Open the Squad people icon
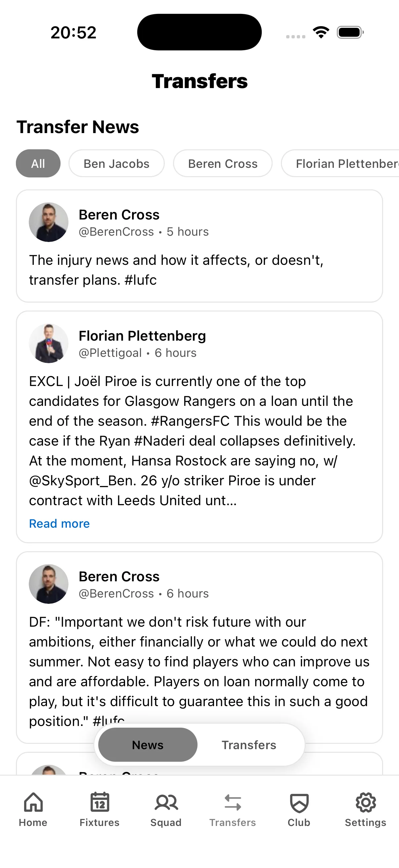The image size is (399, 868). tap(166, 802)
